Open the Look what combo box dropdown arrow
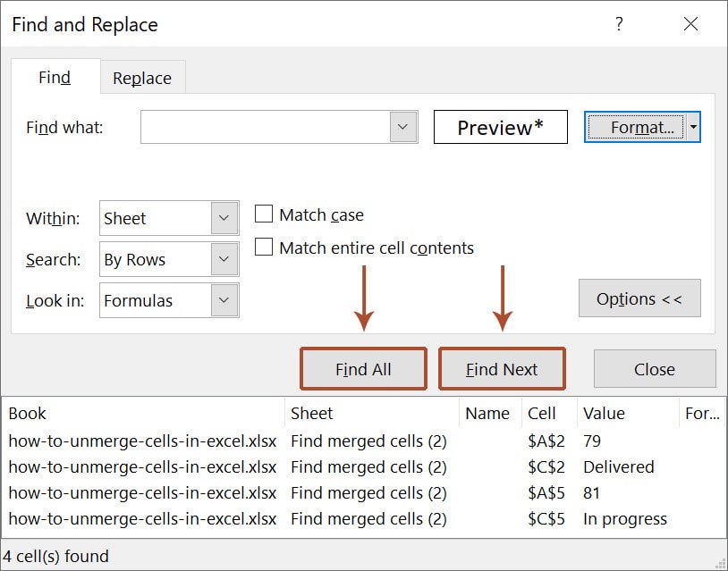The height and width of the screenshot is (571, 728). pos(402,127)
